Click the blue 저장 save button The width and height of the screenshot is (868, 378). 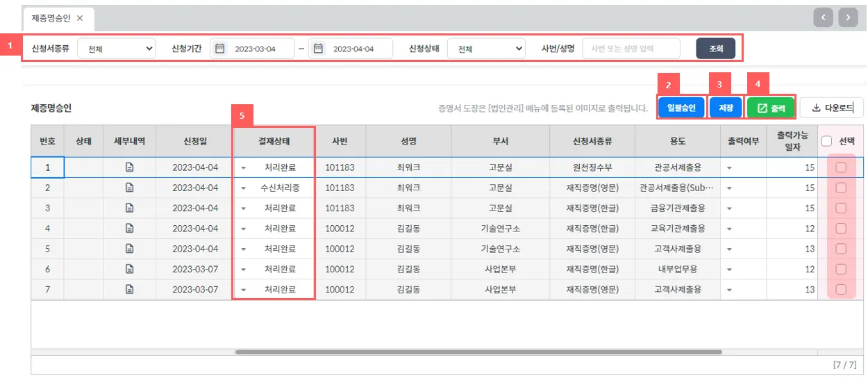[x=726, y=108]
